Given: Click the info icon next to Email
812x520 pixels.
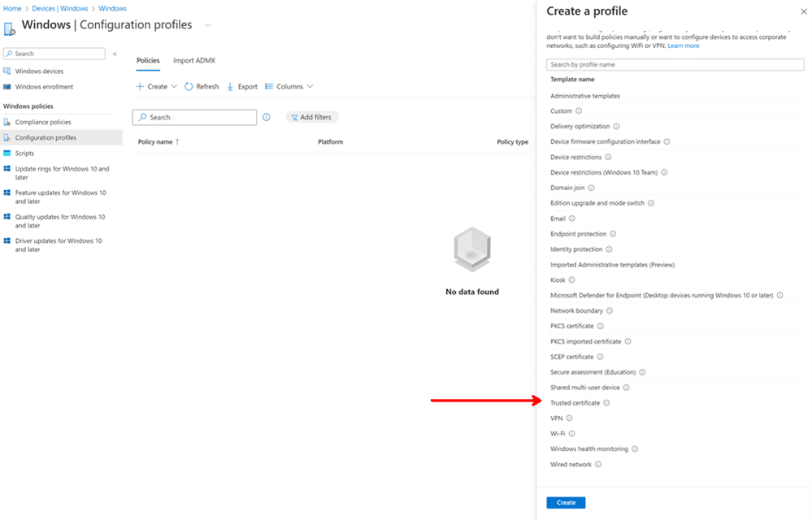Looking at the screenshot, I should [572, 219].
